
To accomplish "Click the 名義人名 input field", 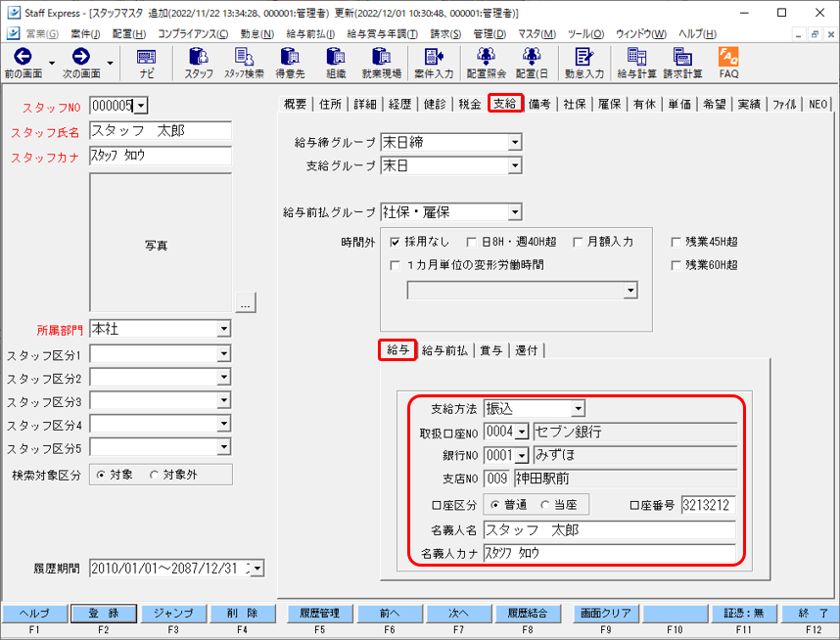I will point(610,530).
